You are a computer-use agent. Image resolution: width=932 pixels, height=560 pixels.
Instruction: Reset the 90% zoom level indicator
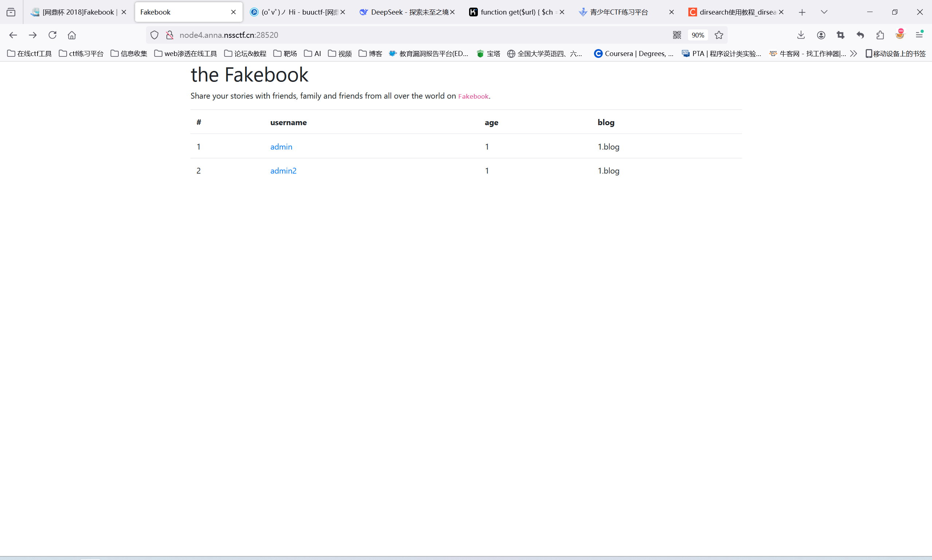[697, 35]
